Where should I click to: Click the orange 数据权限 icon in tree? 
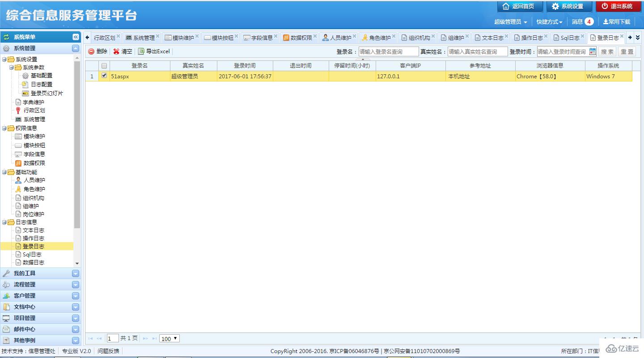click(x=18, y=163)
